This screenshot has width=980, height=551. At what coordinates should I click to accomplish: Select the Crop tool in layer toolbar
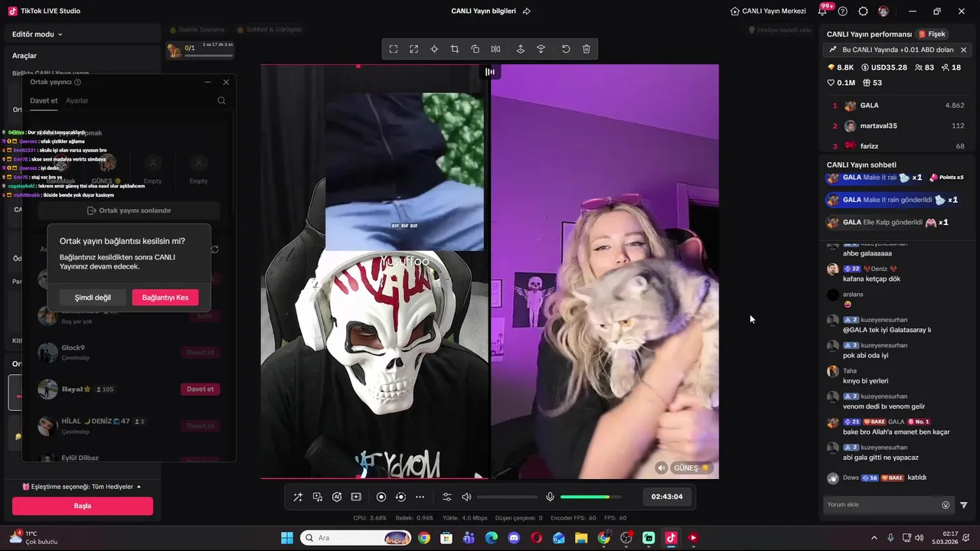pyautogui.click(x=455, y=49)
